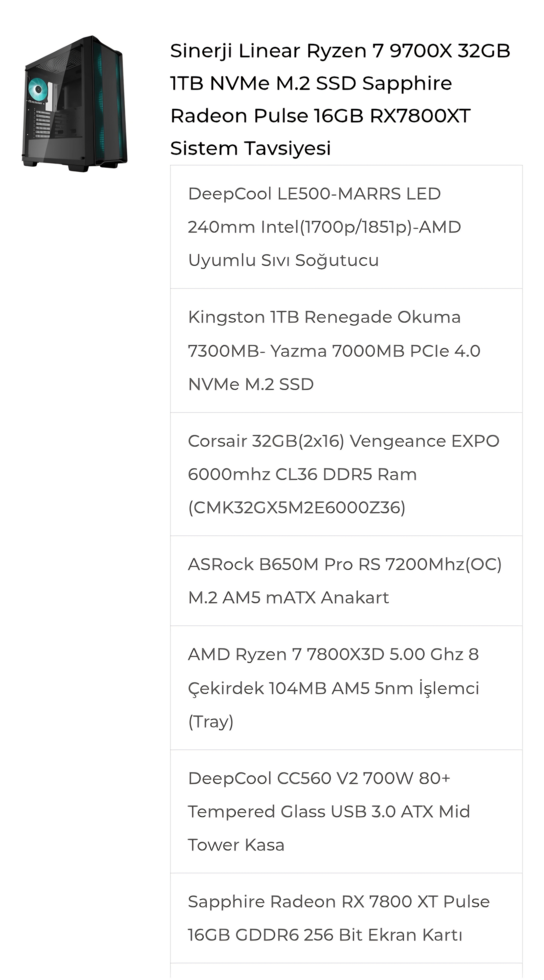Screen dimensions: 544x980
Task: Click the "NVMe M.2 SSD" line under Kingston
Action: point(251,384)
